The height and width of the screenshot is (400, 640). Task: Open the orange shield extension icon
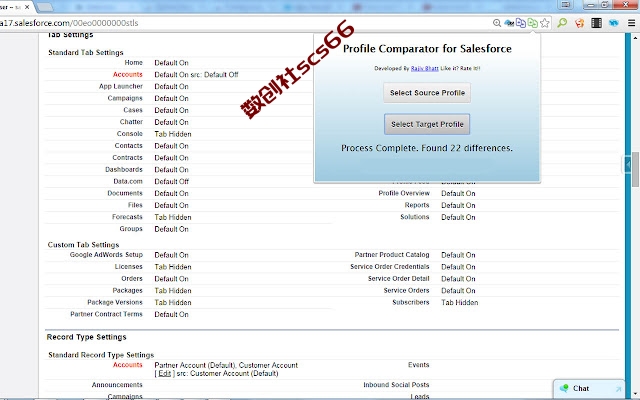579,23
